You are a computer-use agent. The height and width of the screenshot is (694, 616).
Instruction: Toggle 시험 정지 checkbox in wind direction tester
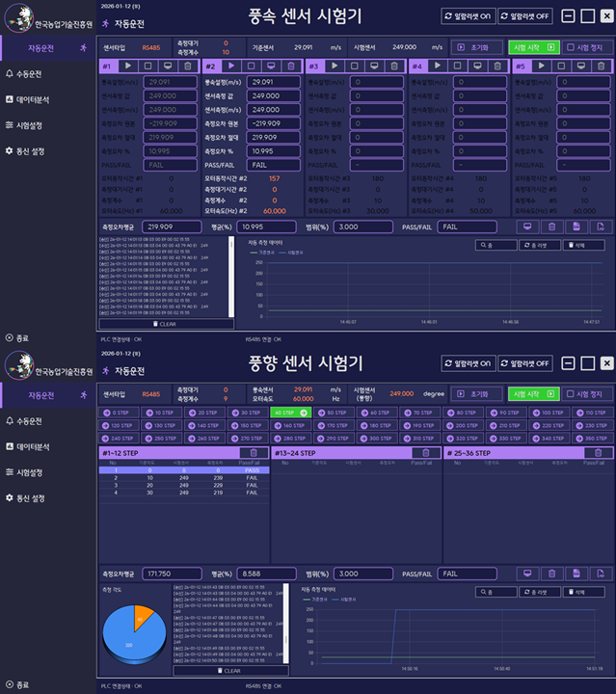point(584,393)
